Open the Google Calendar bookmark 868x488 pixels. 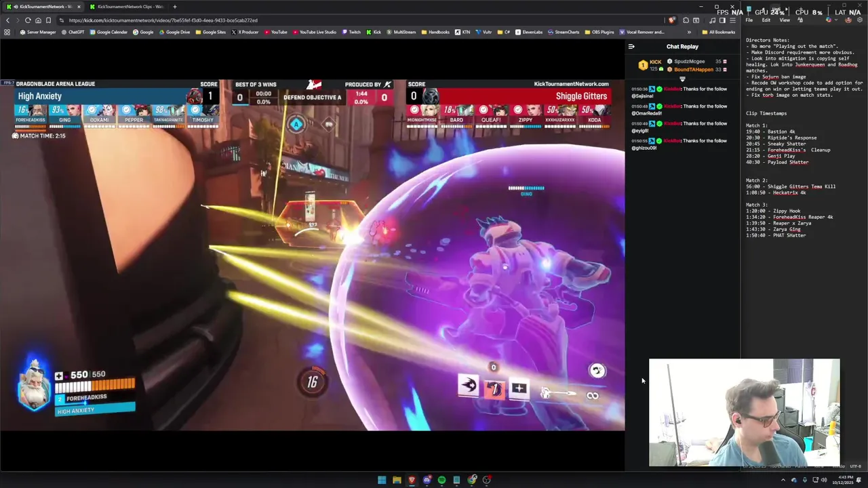[x=108, y=32]
